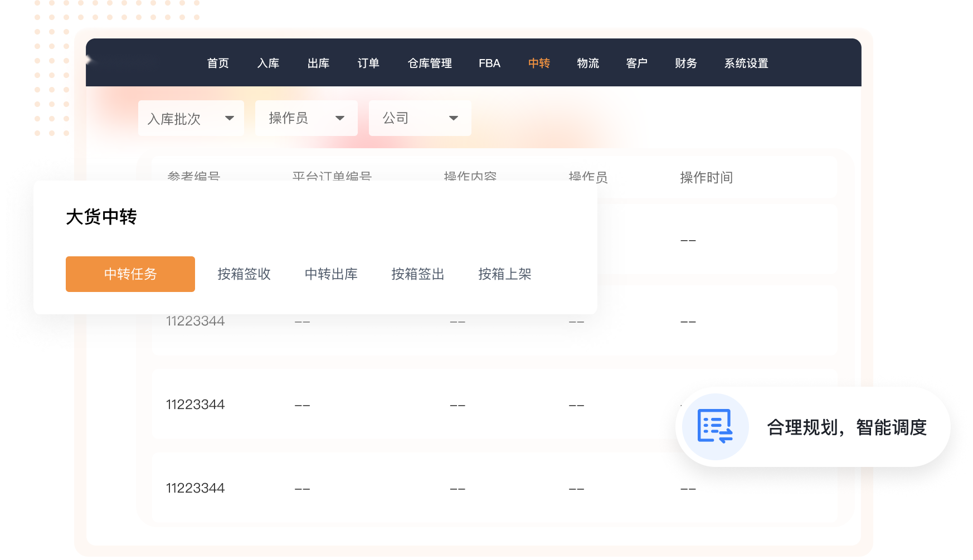Open the 按箱上架 tab
973x560 pixels.
pos(505,274)
